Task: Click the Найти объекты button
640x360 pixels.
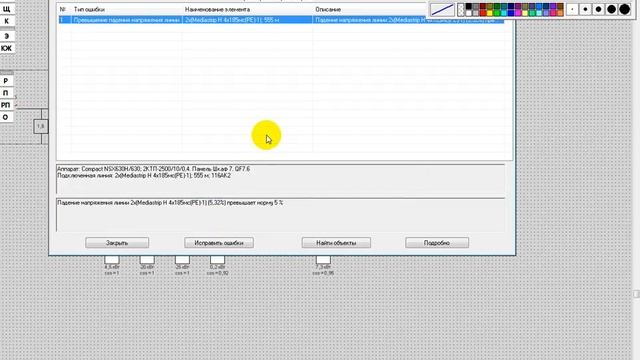Action: [x=336, y=243]
